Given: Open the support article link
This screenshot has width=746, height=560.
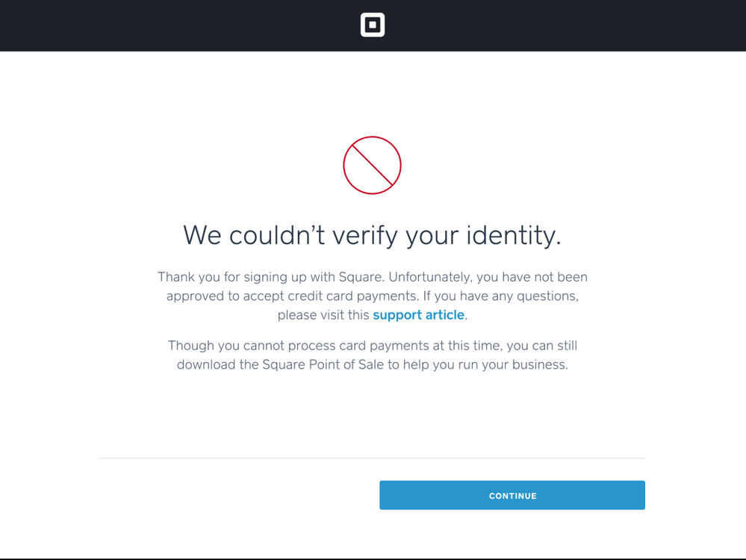Looking at the screenshot, I should tap(418, 315).
